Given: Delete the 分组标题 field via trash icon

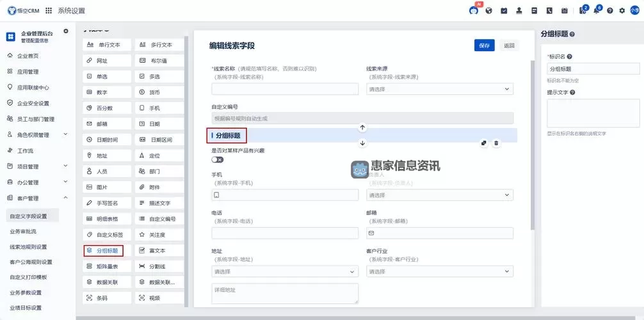Looking at the screenshot, I should (x=496, y=143).
